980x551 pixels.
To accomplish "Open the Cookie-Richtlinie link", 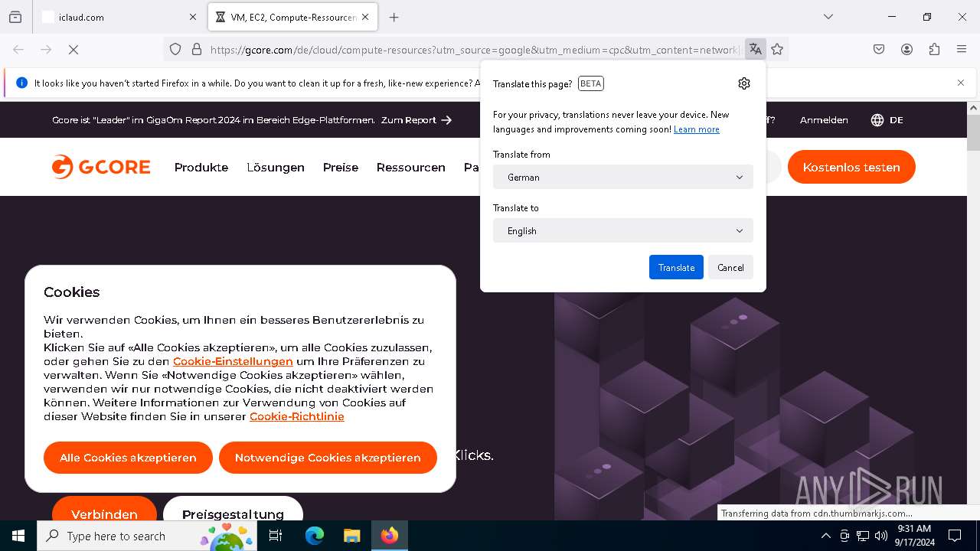I will click(x=297, y=416).
